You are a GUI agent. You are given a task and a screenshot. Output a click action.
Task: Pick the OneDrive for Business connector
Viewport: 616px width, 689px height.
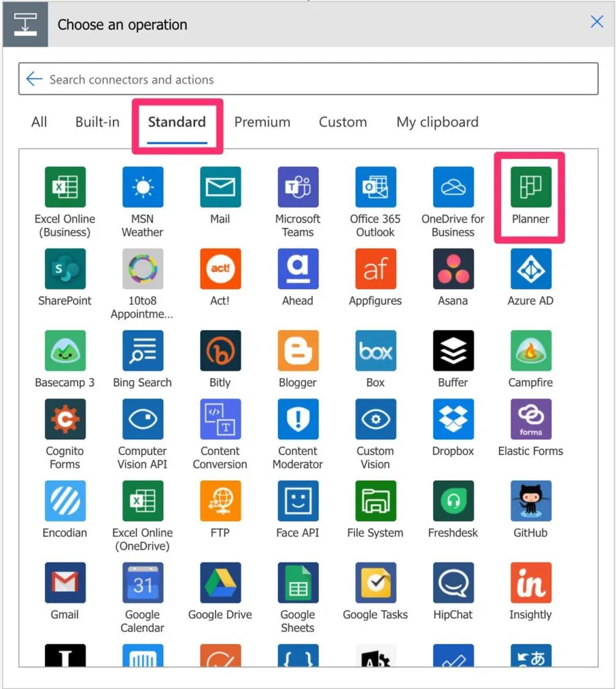[453, 187]
